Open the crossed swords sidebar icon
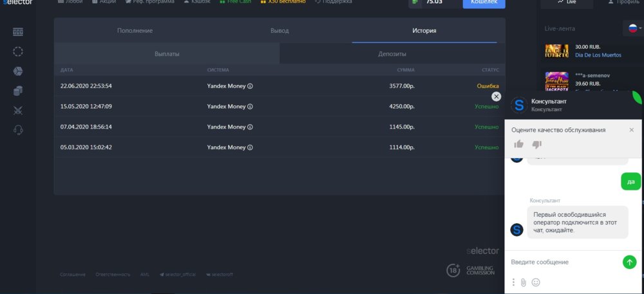644x294 pixels. click(18, 110)
